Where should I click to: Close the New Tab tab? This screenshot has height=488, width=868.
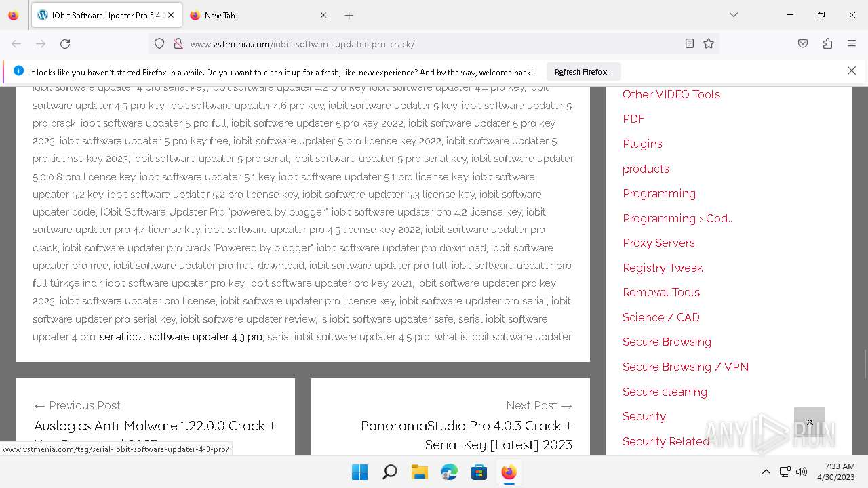[323, 15]
